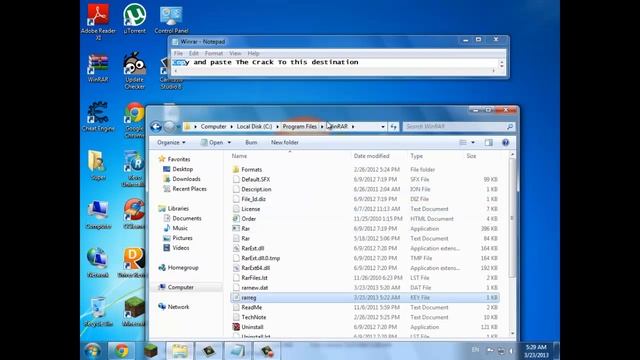Select the rarreg KEY file
Image resolution: width=640 pixels, height=360 pixels.
coord(364,298)
